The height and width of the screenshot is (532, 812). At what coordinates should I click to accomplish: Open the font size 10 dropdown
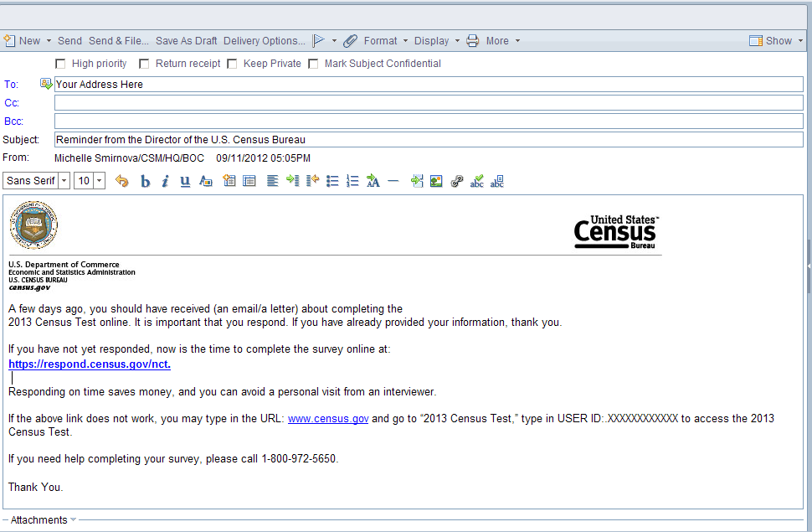tap(100, 180)
